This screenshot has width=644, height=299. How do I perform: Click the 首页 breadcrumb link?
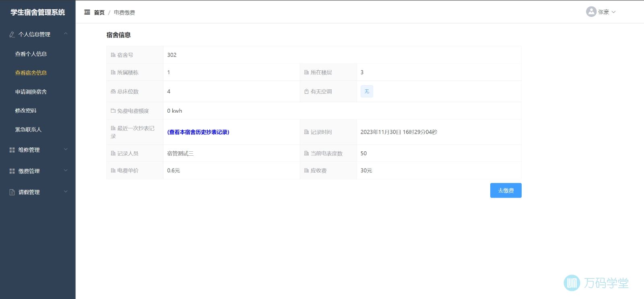[x=99, y=12]
